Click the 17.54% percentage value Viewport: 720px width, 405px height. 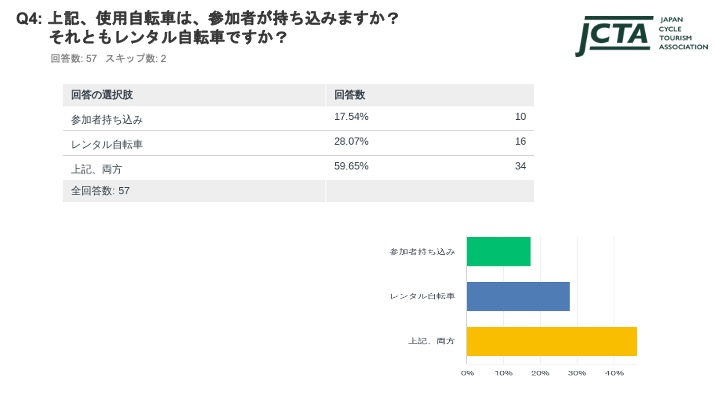click(x=351, y=117)
